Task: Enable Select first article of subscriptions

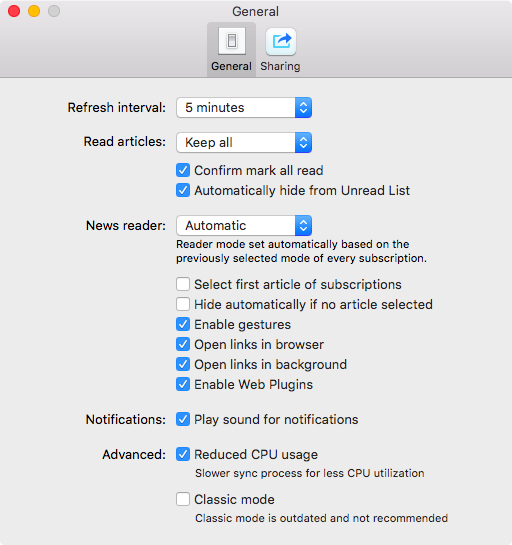Action: [x=183, y=284]
